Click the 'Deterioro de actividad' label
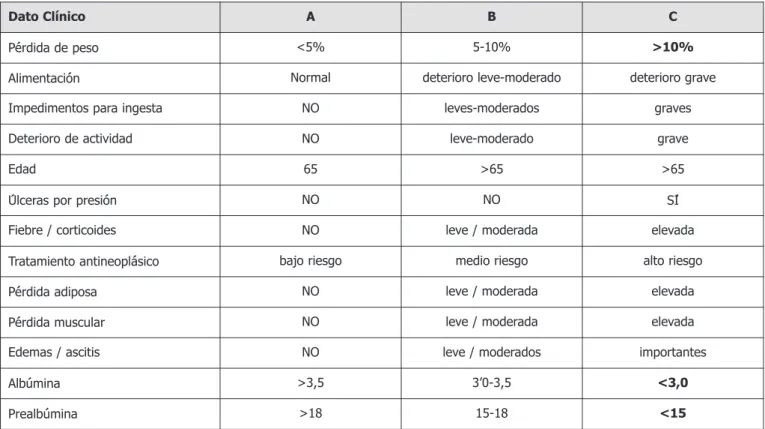The image size is (765, 429). coord(70,139)
